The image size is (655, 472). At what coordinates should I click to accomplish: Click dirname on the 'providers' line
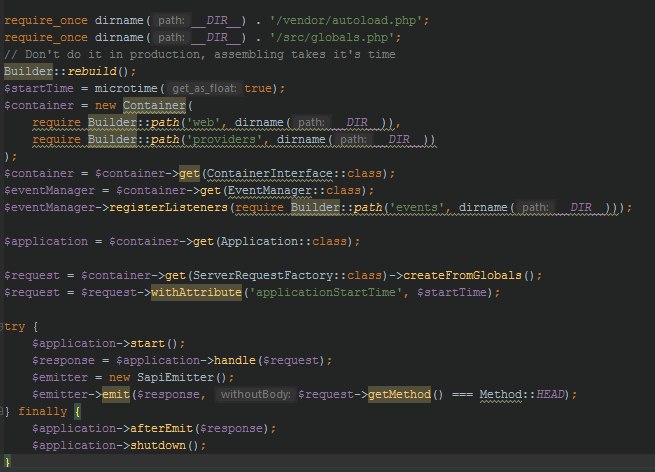(301, 140)
